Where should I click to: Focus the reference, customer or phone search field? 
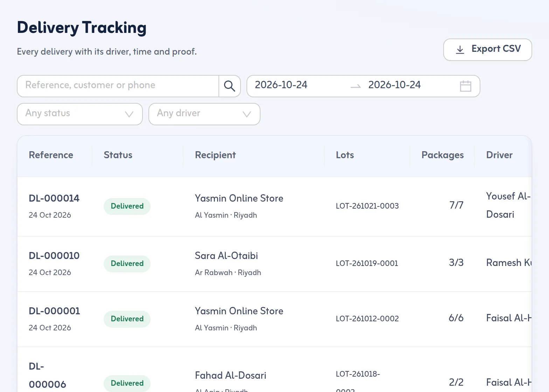click(x=118, y=86)
